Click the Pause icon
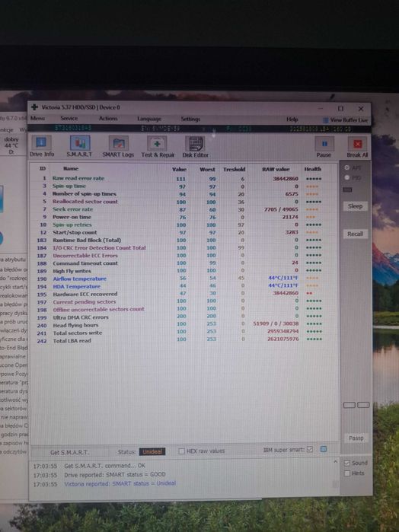 324,144
